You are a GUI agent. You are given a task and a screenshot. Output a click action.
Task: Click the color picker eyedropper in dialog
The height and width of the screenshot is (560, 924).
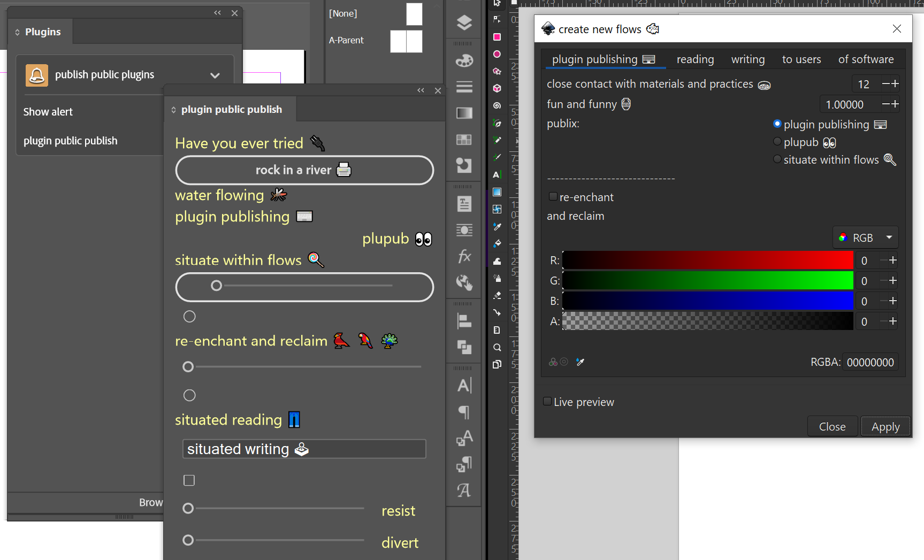(x=580, y=362)
